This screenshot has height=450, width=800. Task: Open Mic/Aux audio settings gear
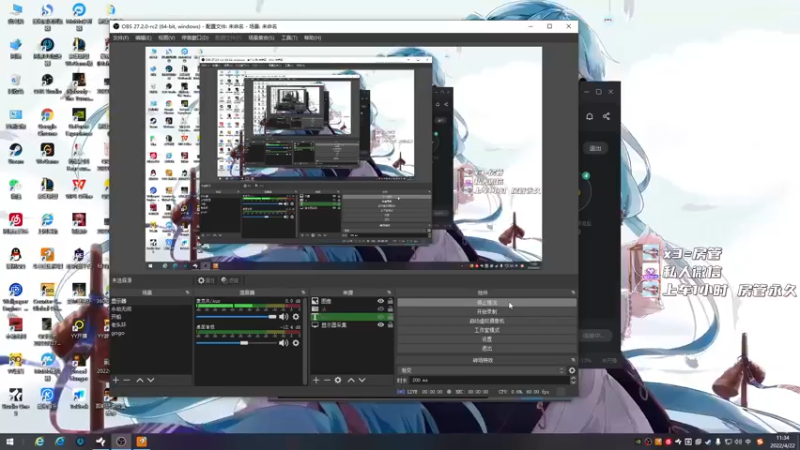pos(296,317)
